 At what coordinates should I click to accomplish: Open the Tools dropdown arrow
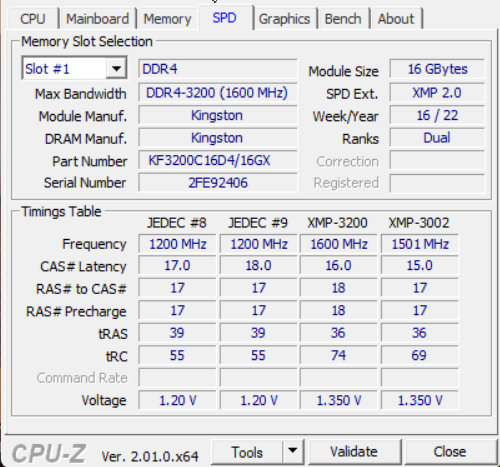point(293,451)
